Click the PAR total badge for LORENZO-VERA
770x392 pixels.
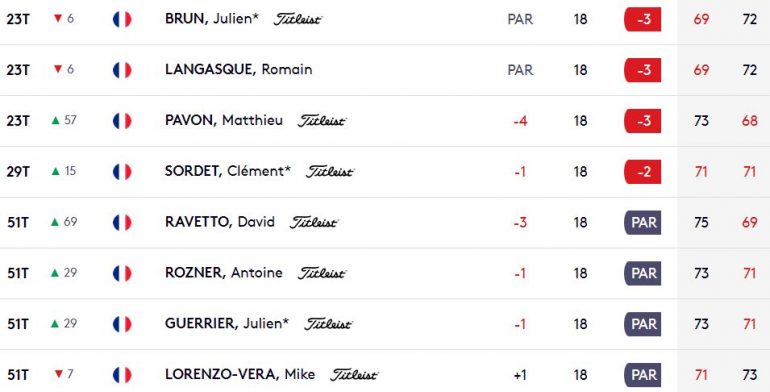tap(642, 375)
